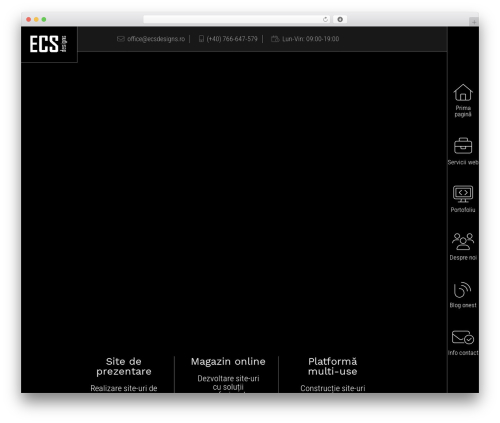Viewport: 500px width, 423px height.
Task: Select the Prima pagină menu label
Action: coord(463,111)
